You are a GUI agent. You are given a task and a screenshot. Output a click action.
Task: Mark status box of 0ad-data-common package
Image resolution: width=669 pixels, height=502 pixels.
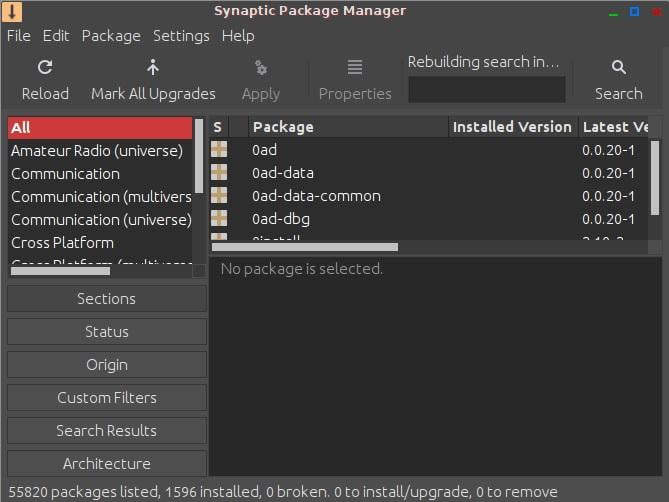pyautogui.click(x=219, y=195)
